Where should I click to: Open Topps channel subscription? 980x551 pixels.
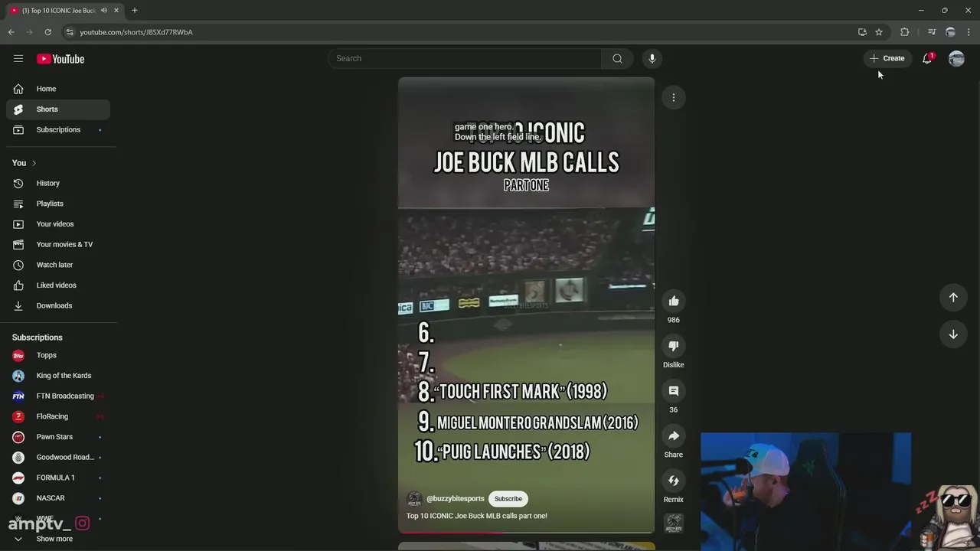pos(58,355)
